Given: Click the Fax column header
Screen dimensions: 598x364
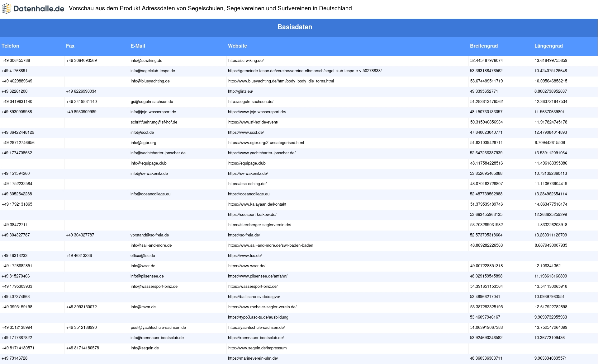Looking at the screenshot, I should (70, 46).
